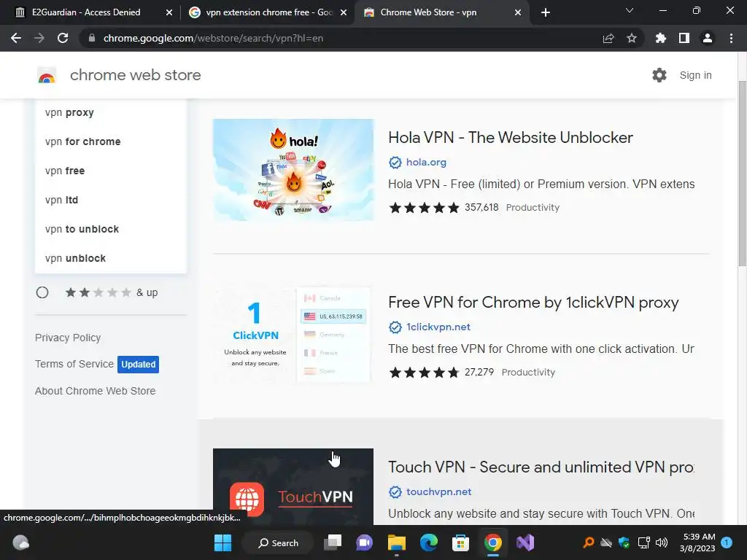Open the Extensions puzzle icon
The height and width of the screenshot is (560, 747).
coord(661,38)
